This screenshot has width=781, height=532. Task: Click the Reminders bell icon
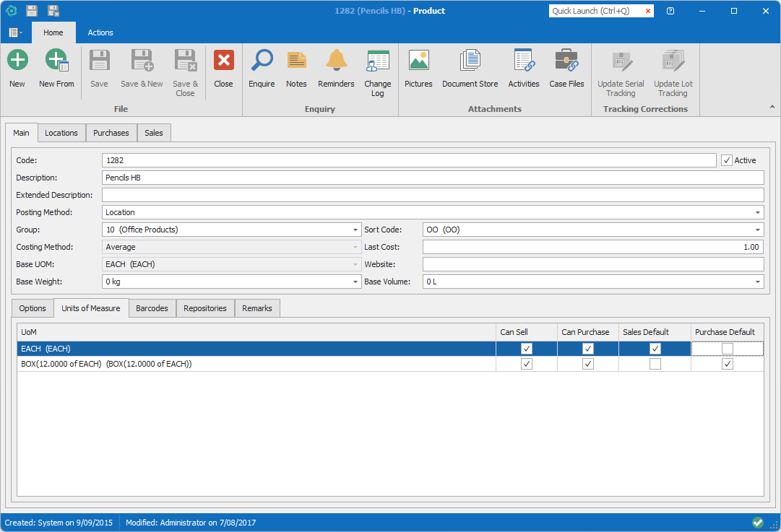point(336,61)
